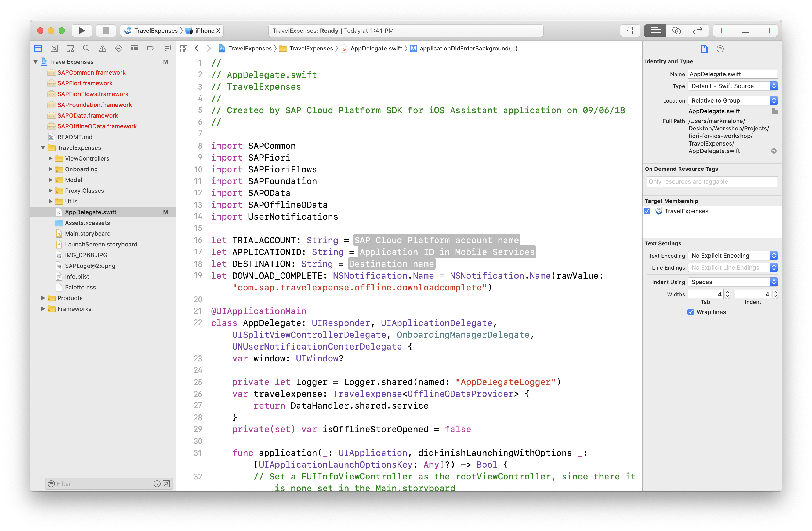This screenshot has width=812, height=531.
Task: Reveal full path in Finder arrow
Action: 774,151
